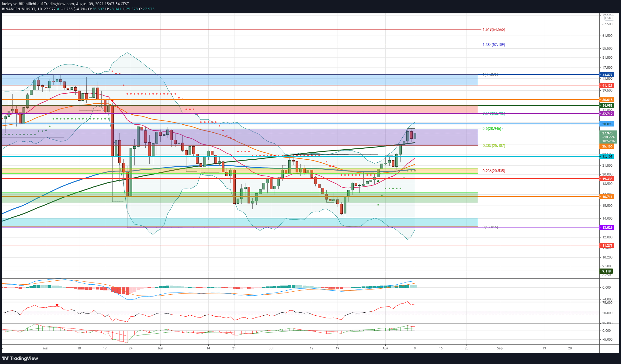Click the 0.5(28.946) green Fibonacci label

[x=492, y=129]
